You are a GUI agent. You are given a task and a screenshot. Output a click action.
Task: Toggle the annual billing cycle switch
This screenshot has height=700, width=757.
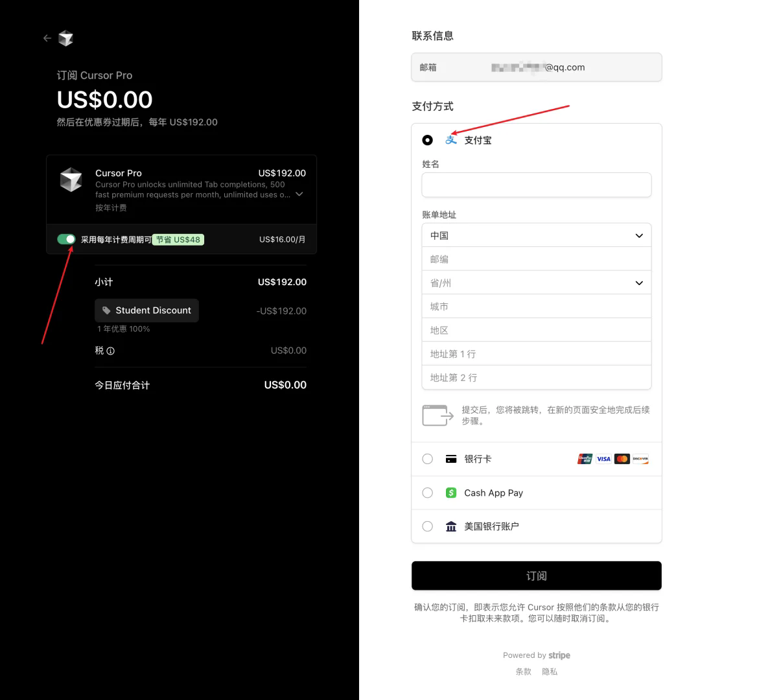(x=66, y=239)
